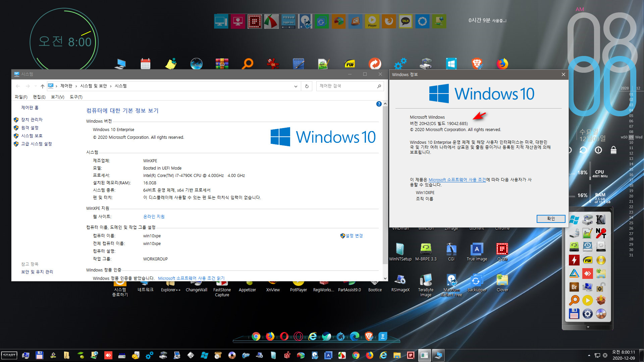Click the K book icon in side panel

pos(601,220)
